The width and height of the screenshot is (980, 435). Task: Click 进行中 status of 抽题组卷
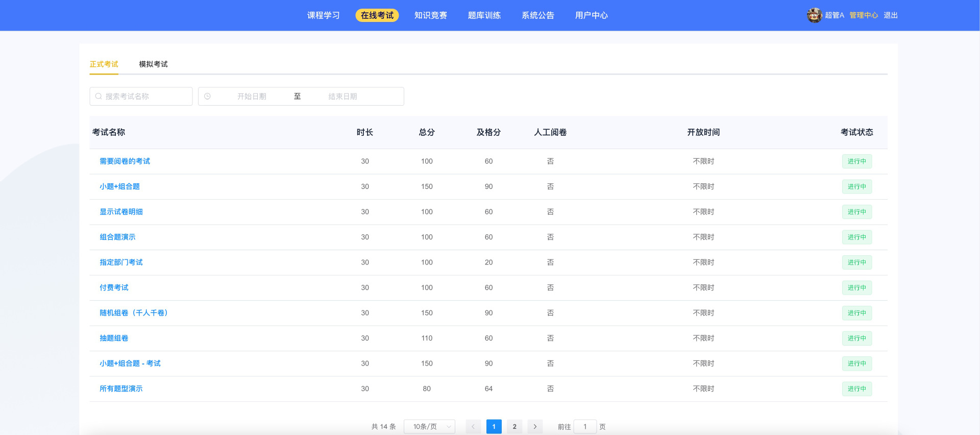857,338
